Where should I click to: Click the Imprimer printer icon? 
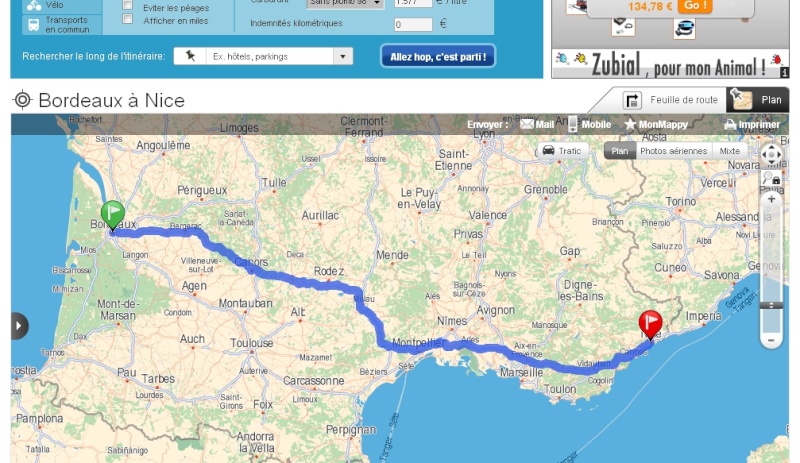coord(730,124)
